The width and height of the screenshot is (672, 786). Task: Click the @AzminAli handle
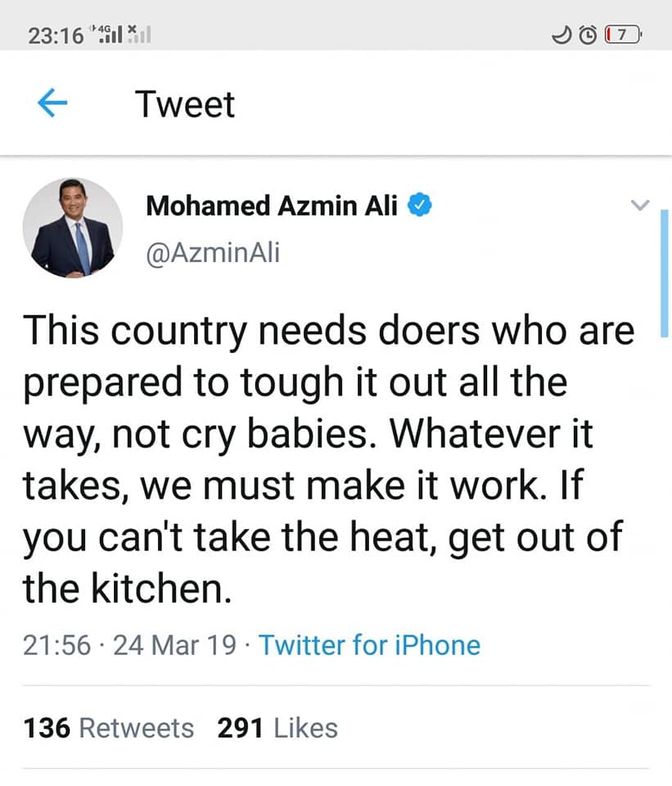[212, 253]
